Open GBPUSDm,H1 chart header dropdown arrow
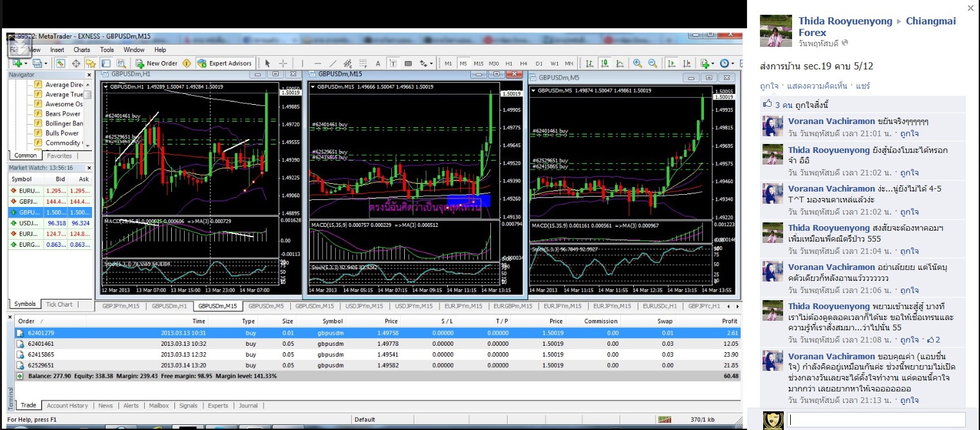980x430 pixels. 106,87
